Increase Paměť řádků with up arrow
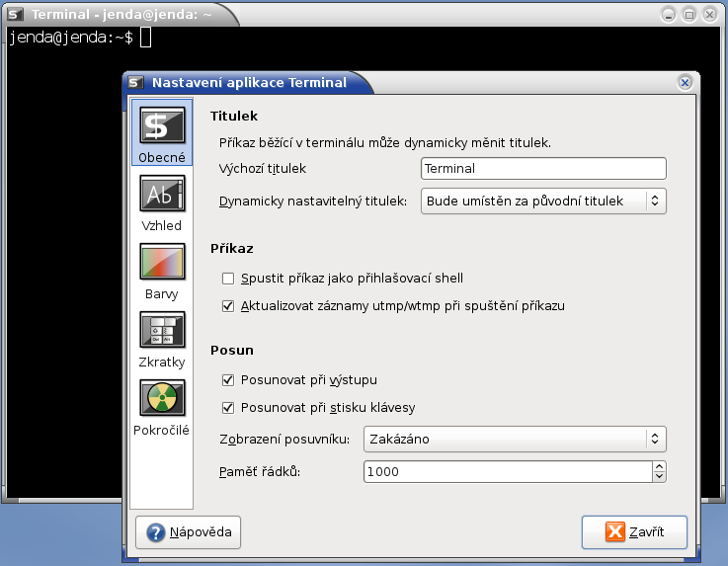Screen dimensions: 728x566 [x=659, y=466]
